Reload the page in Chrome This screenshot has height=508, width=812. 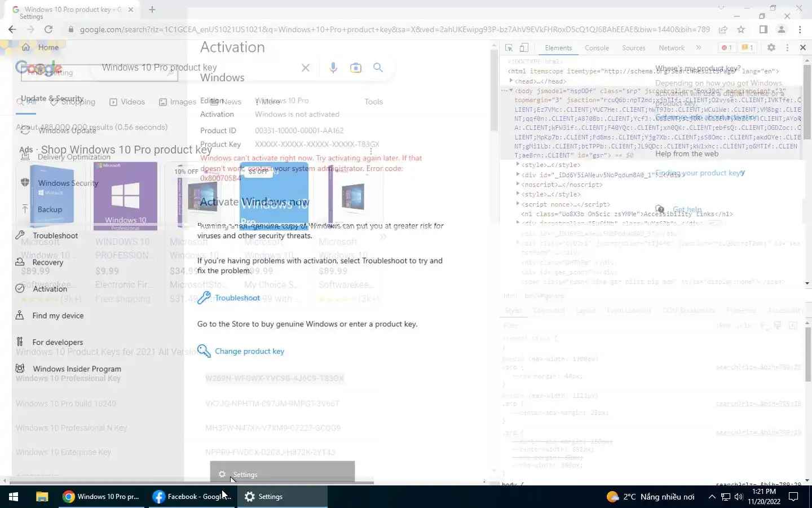pos(48,29)
